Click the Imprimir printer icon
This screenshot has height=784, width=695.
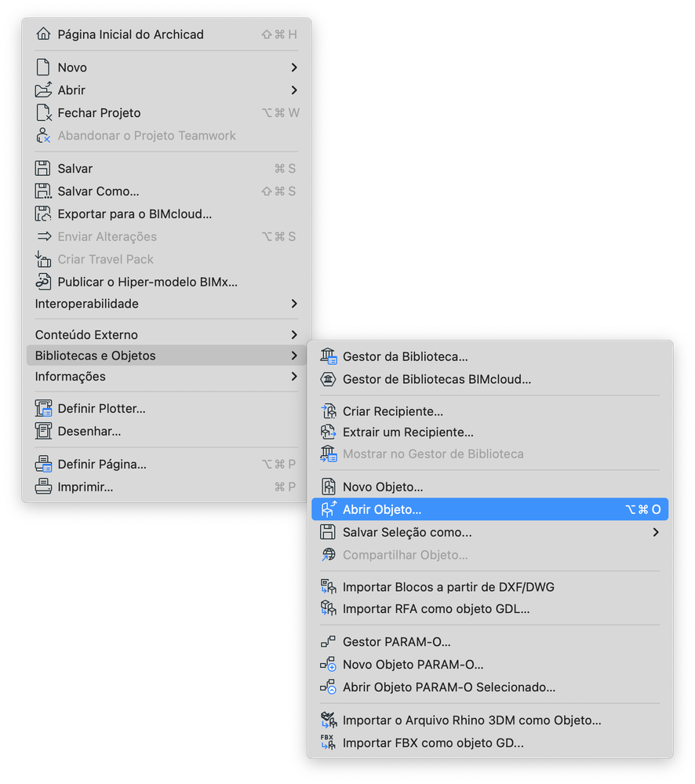click(43, 486)
